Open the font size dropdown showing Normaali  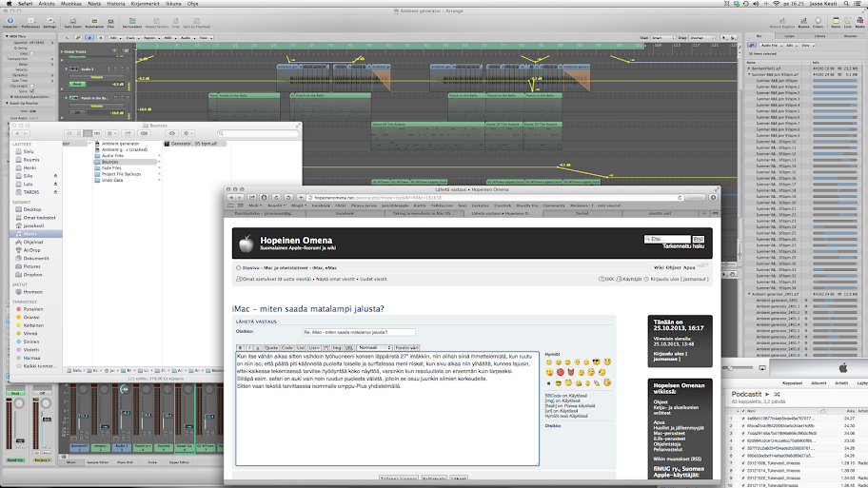pos(376,348)
